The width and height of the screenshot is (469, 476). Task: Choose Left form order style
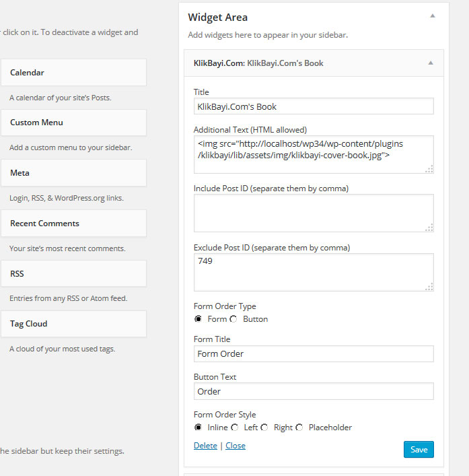[234, 428]
